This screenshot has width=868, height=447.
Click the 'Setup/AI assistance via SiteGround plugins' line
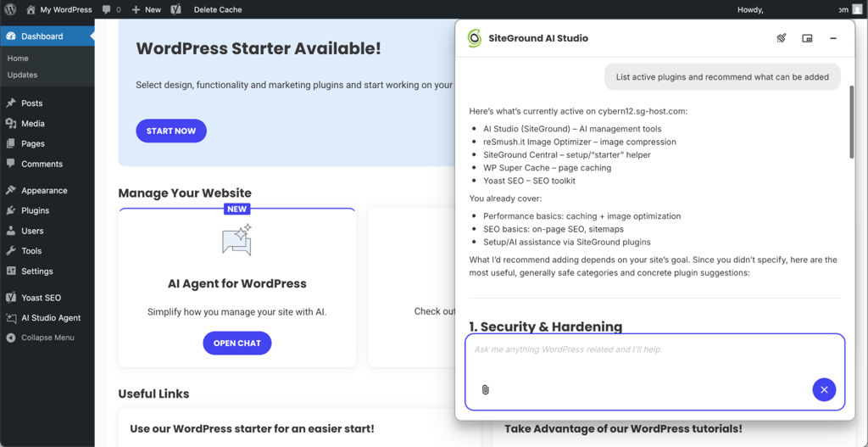567,242
